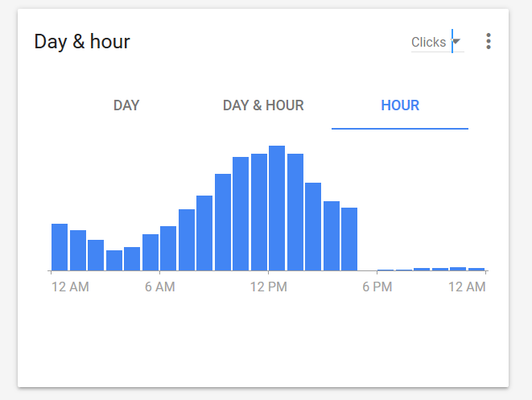Click the 12 PM axis label
Image resolution: width=532 pixels, height=400 pixels.
pyautogui.click(x=268, y=287)
